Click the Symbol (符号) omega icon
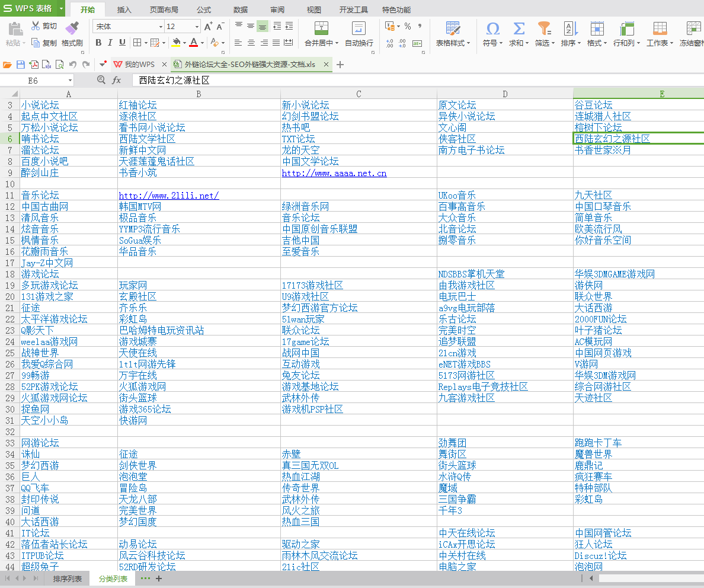The height and width of the screenshot is (588, 704). (492, 29)
